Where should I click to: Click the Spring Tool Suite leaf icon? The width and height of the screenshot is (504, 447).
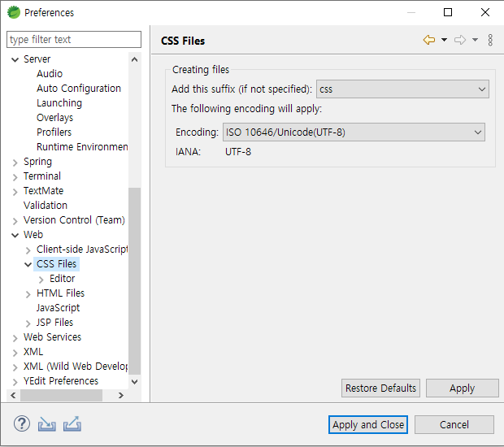click(14, 12)
